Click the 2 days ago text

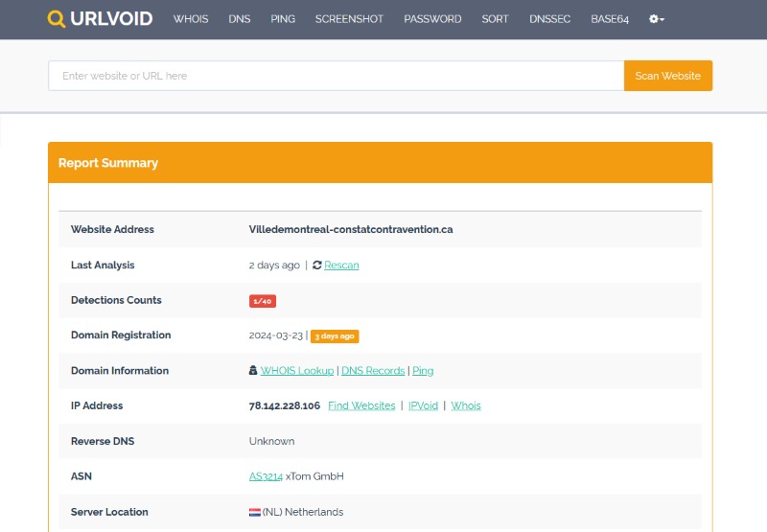click(x=274, y=265)
